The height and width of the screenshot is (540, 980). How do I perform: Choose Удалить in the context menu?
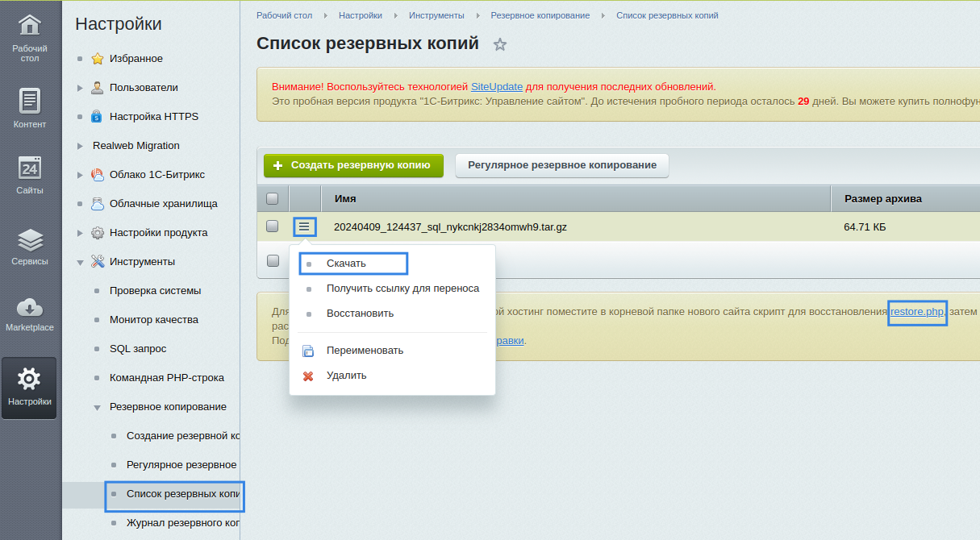tap(346, 376)
